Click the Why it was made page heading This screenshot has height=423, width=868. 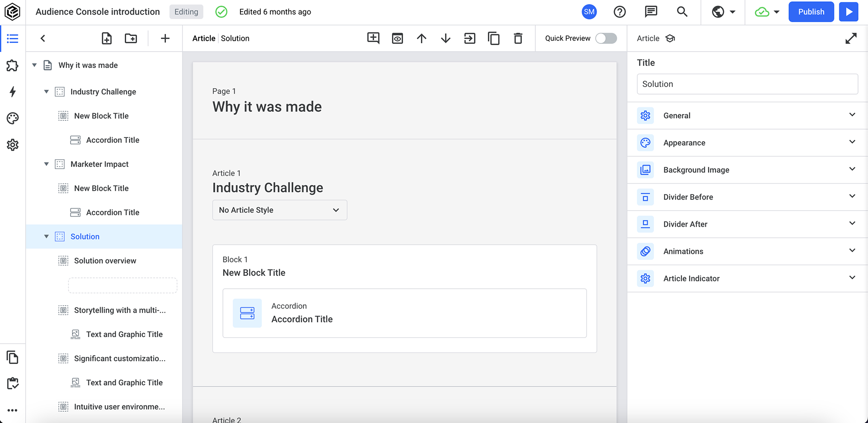click(267, 107)
